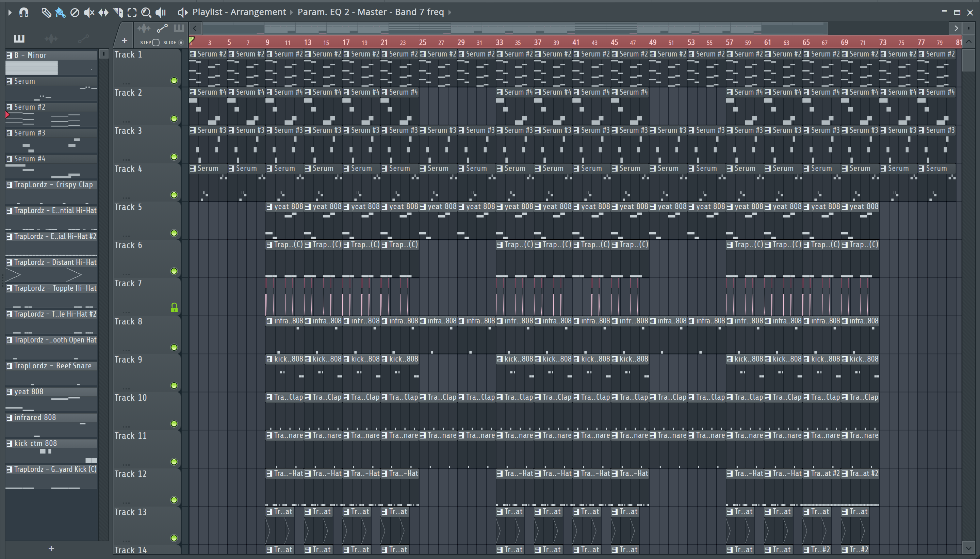Click the horizontal timeline overview scrollbar
The width and height of the screenshot is (980, 559).
coord(515,28)
